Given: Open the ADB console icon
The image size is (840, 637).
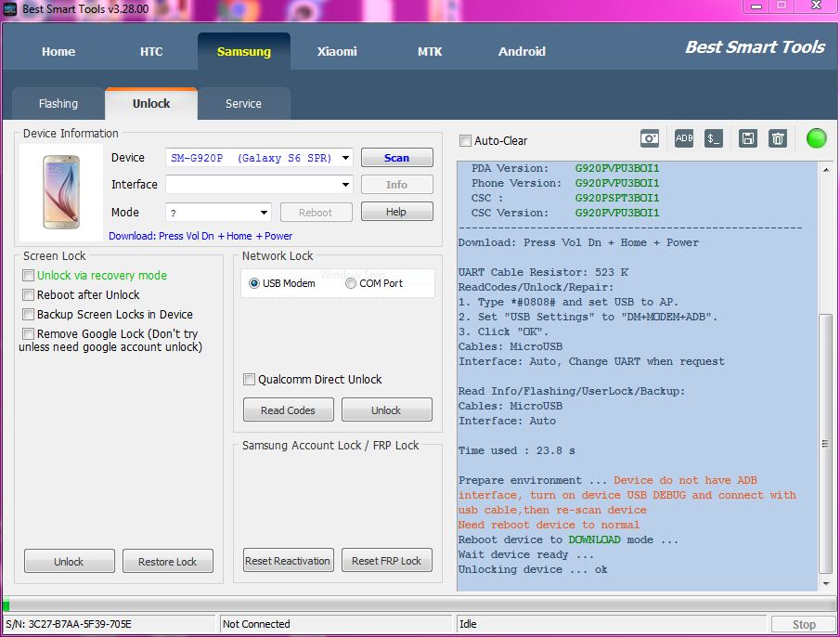Looking at the screenshot, I should tap(683, 138).
